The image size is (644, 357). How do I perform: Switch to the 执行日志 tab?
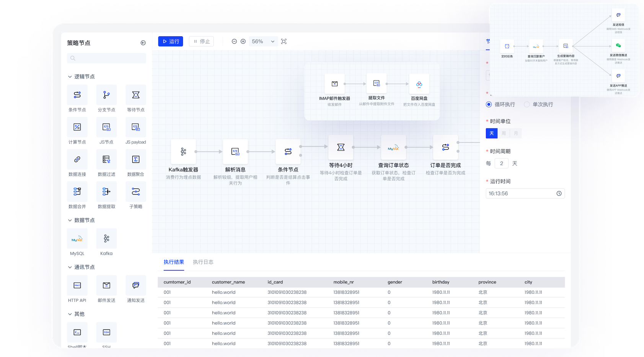coord(203,262)
